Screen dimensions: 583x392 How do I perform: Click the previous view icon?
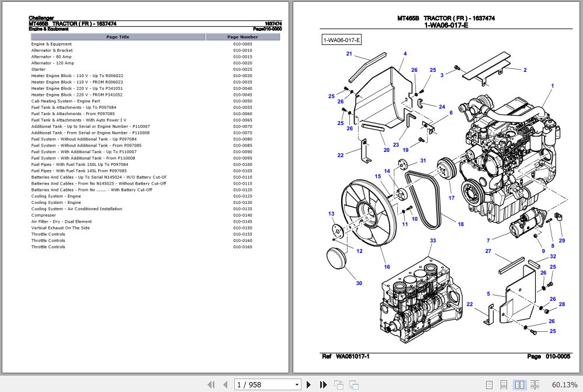click(x=339, y=384)
